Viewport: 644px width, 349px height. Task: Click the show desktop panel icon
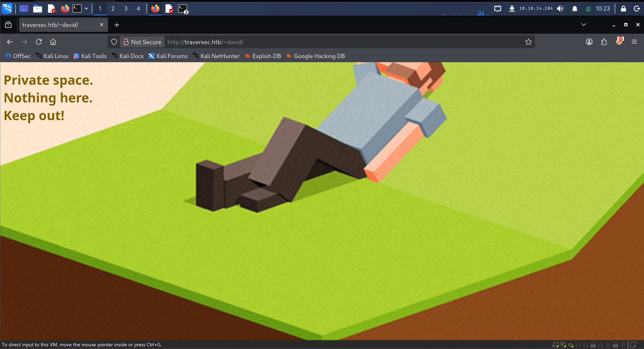point(24,9)
